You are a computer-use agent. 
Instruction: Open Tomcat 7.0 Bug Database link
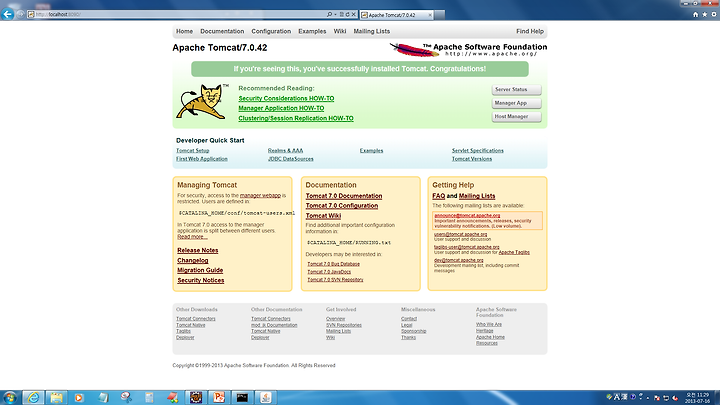click(x=333, y=264)
